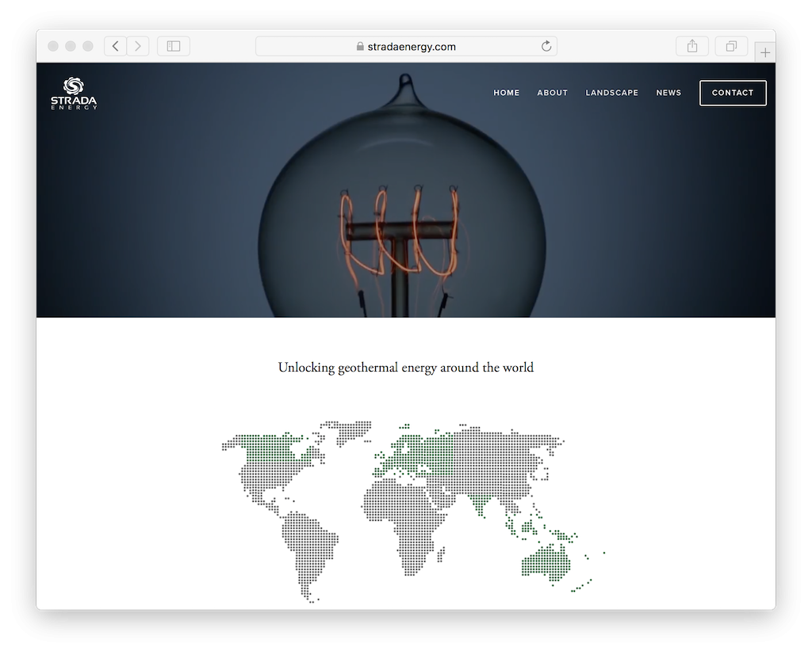
Task: Open the HOME nav item
Action: [x=507, y=93]
